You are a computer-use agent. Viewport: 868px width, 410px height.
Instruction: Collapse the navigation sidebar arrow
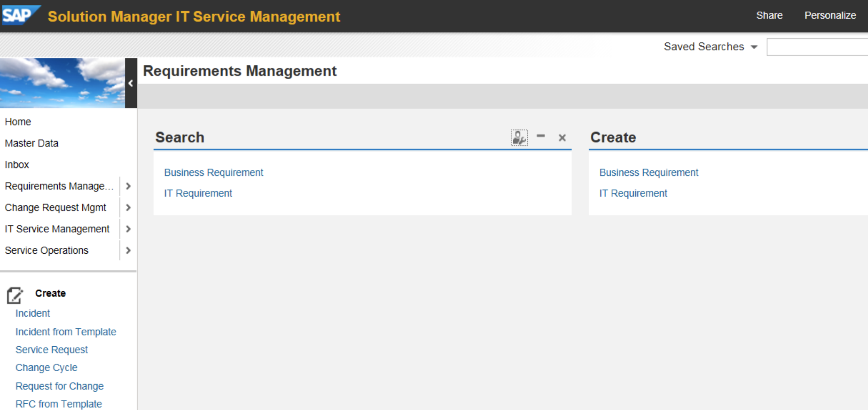click(x=131, y=83)
